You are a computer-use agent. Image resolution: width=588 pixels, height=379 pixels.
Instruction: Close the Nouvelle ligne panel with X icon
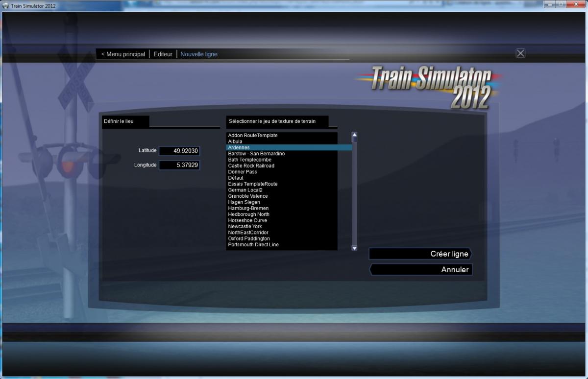click(x=520, y=53)
